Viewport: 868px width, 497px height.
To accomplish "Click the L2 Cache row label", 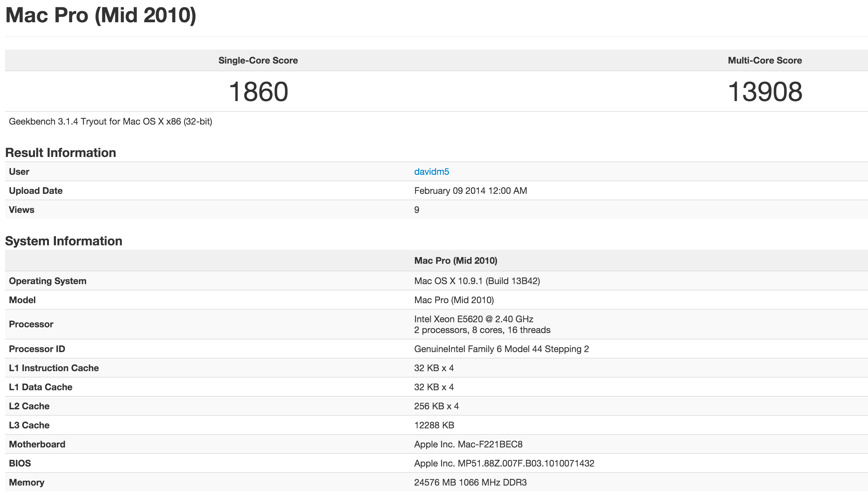I will (x=29, y=406).
